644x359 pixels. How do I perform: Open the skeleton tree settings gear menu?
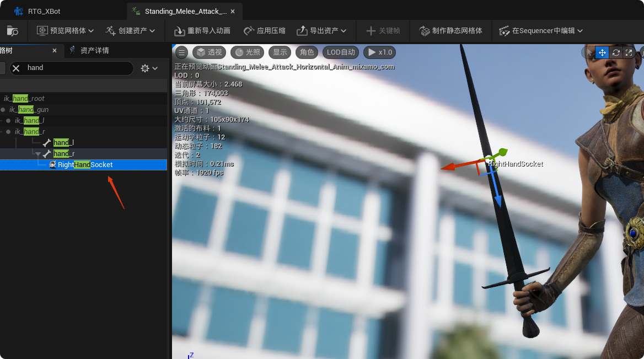tap(149, 68)
